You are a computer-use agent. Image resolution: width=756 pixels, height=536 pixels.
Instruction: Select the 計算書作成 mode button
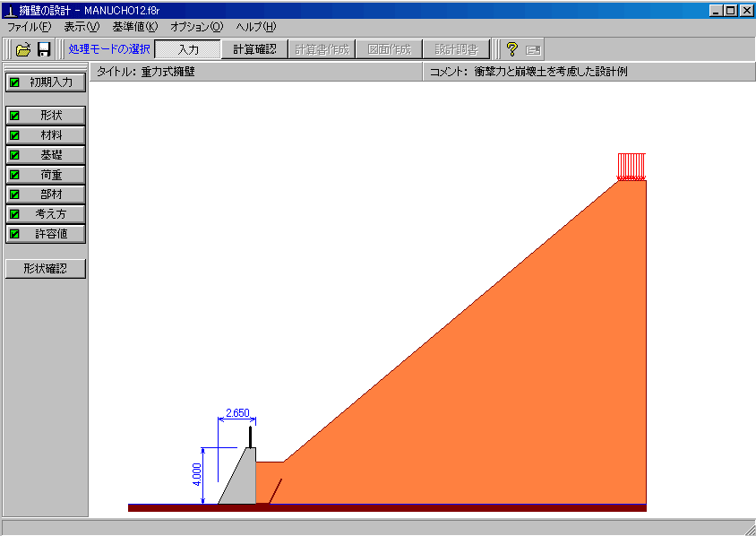tap(322, 49)
